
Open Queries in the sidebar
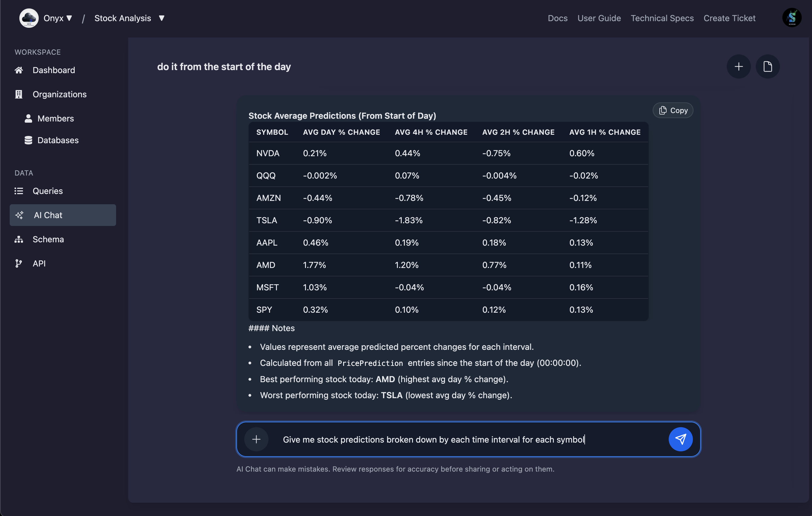[x=47, y=191]
